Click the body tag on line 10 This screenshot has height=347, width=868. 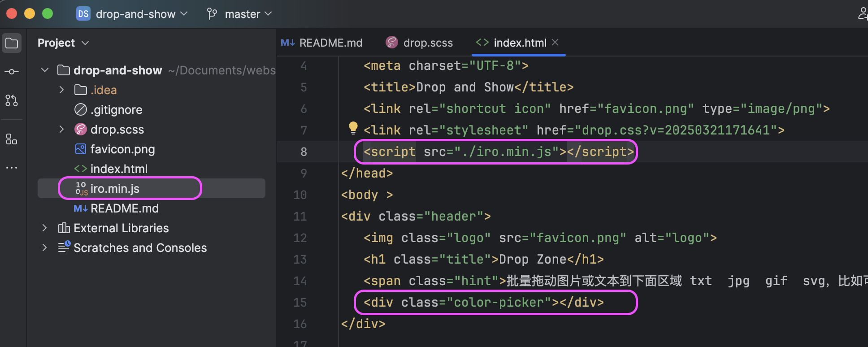click(367, 195)
